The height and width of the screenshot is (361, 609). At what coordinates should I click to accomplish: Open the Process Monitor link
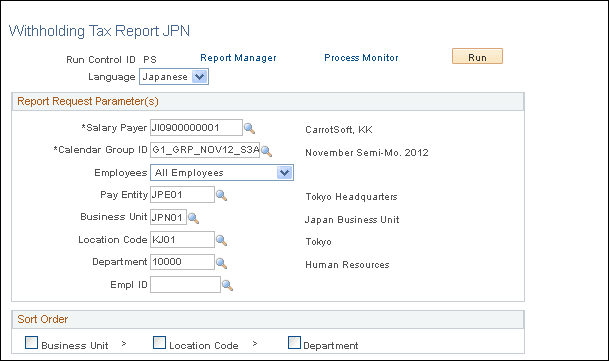[x=361, y=58]
